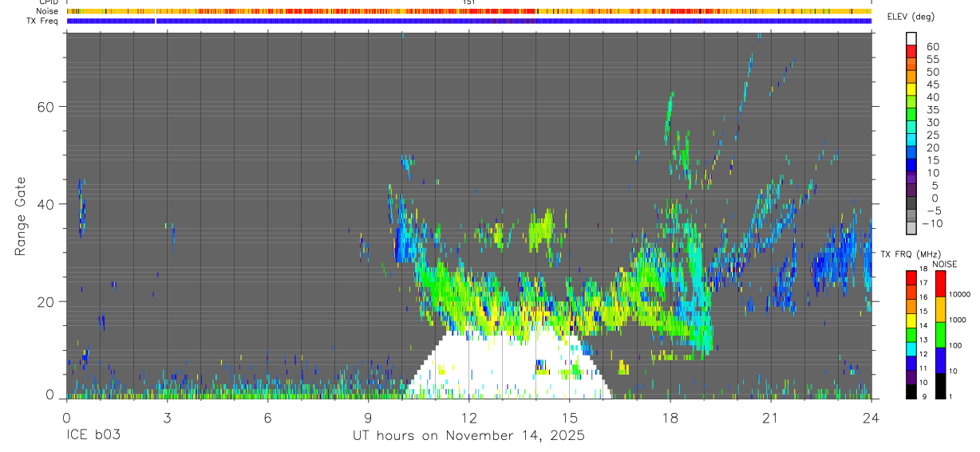The height and width of the screenshot is (452, 980).
Task: Click the '12' tick on the UT hours axis
Action: click(468, 417)
